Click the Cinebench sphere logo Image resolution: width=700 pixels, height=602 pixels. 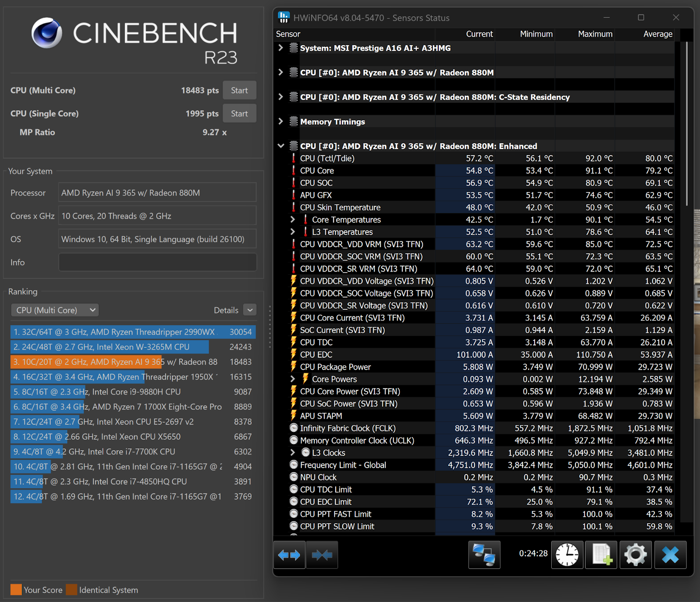click(x=47, y=33)
